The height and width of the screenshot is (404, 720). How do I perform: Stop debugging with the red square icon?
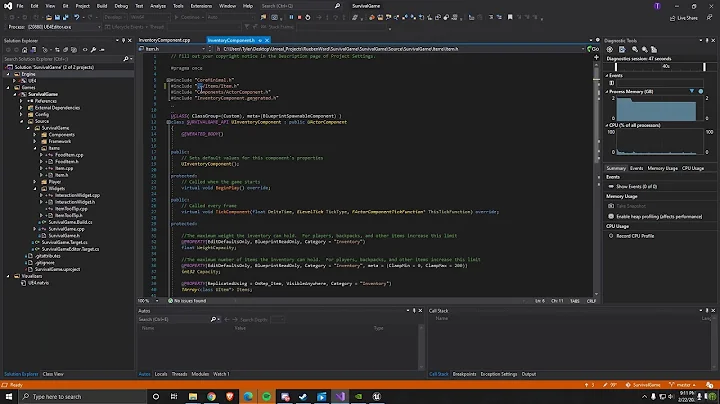(x=299, y=17)
